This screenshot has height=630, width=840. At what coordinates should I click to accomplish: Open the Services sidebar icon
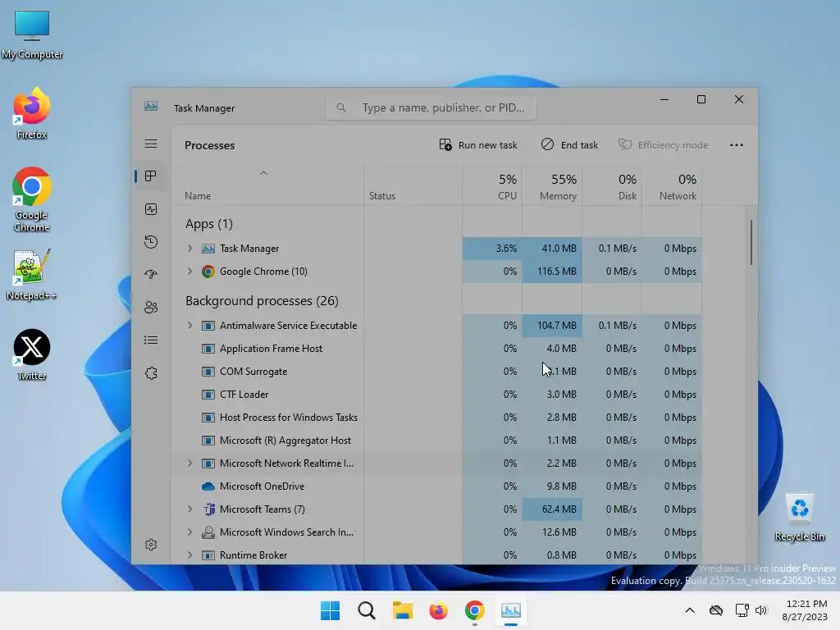151,373
